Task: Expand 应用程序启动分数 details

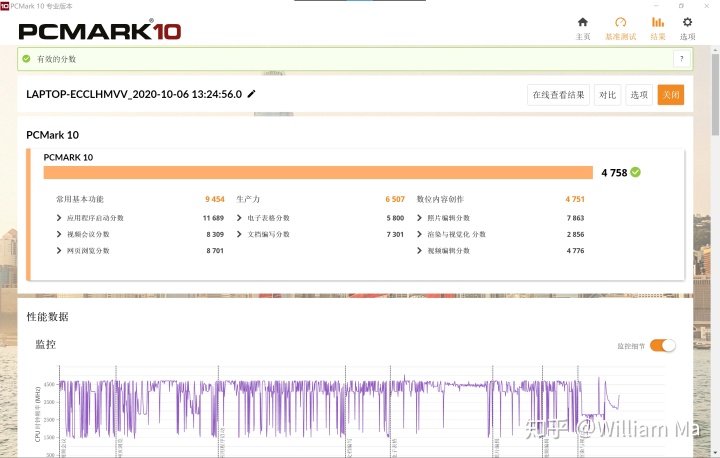Action: 59,218
